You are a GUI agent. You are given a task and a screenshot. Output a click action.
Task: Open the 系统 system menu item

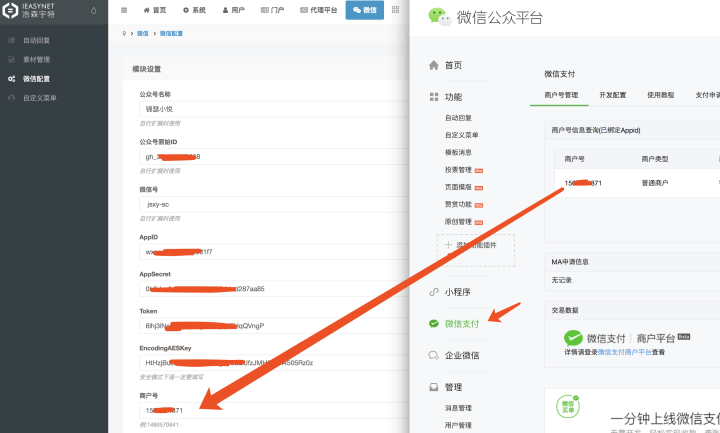(194, 10)
